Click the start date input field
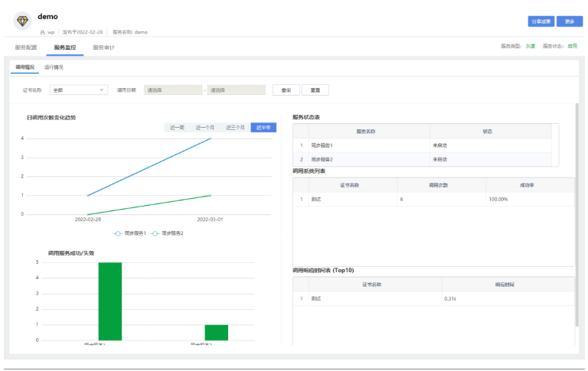The height and width of the screenshot is (371, 588). (x=172, y=89)
